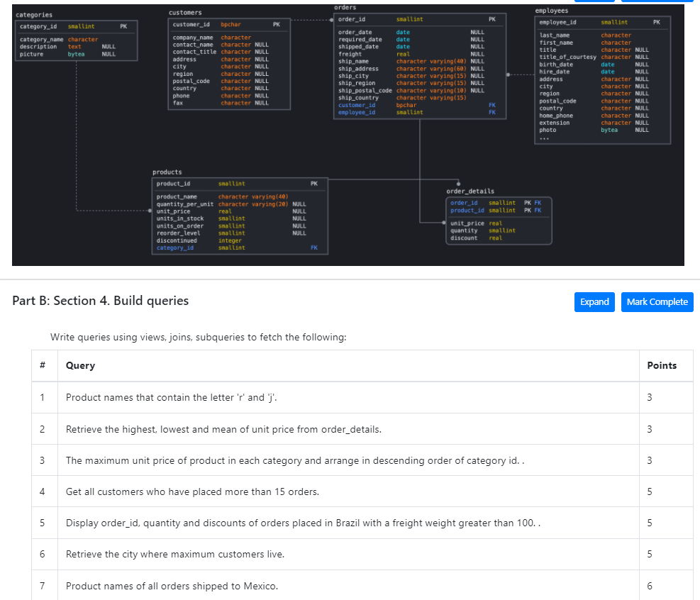Click the Expand button for Section 4

[x=594, y=302]
